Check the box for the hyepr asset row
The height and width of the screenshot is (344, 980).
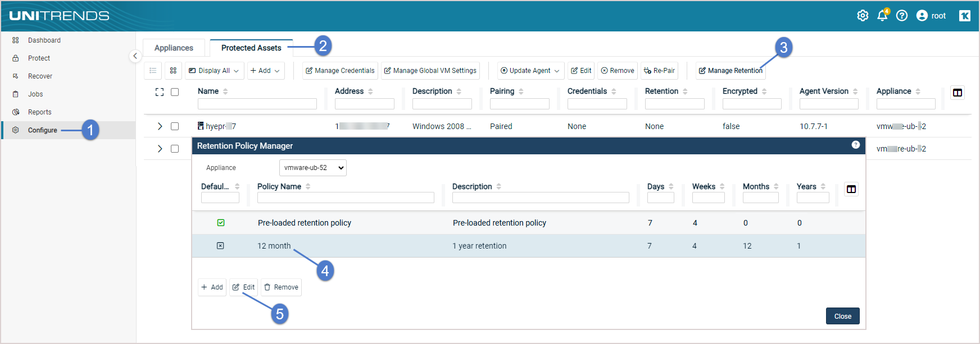pos(175,126)
